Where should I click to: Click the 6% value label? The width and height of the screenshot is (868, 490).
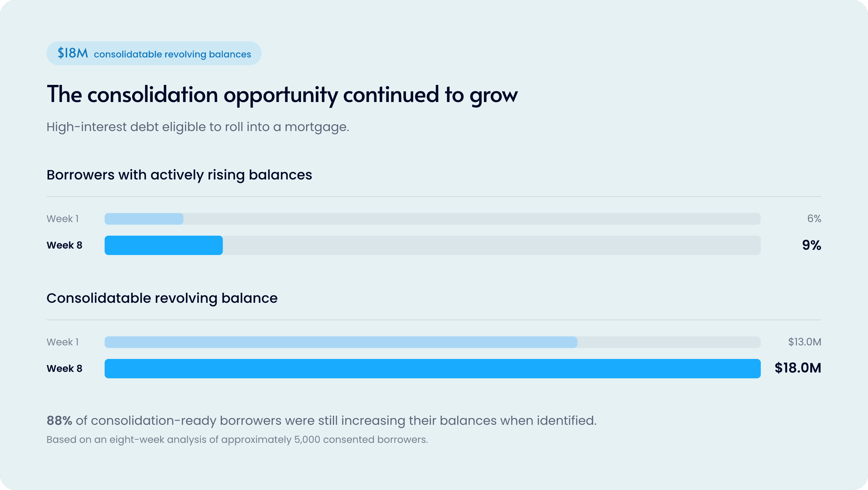point(814,219)
